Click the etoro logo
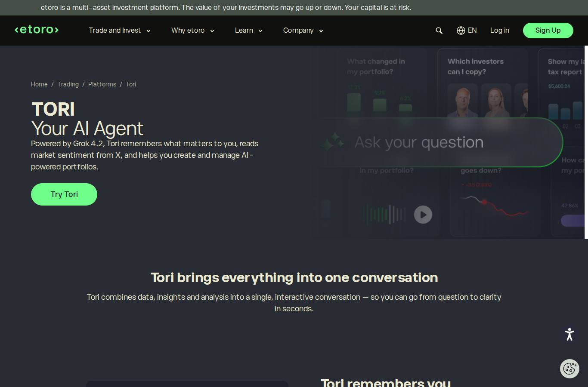588x387 pixels. click(x=37, y=30)
